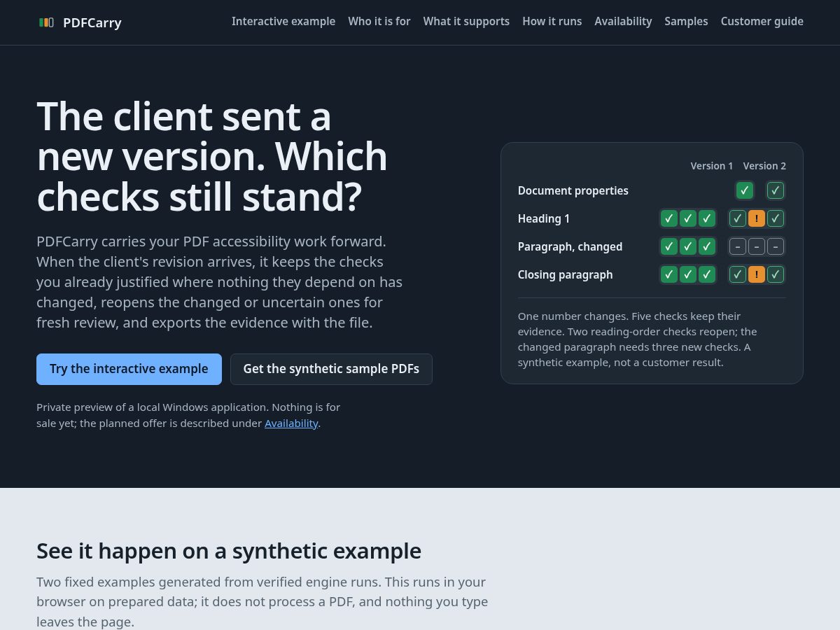Click the Paragraph, changed row label
This screenshot has width=840, height=630.
pos(570,246)
